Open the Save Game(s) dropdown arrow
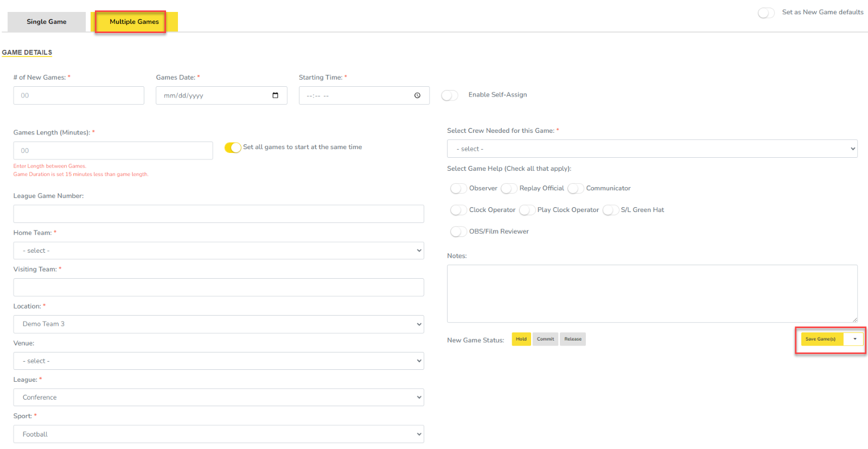Image resolution: width=868 pixels, height=449 pixels. (854, 339)
